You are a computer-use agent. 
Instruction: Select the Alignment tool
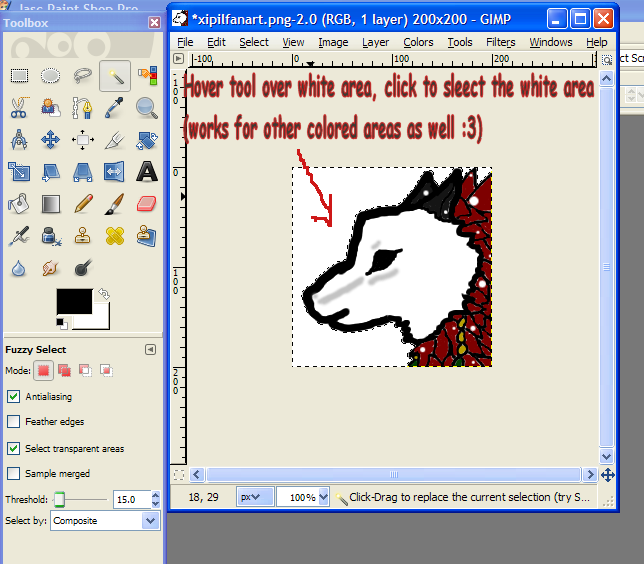(x=83, y=140)
